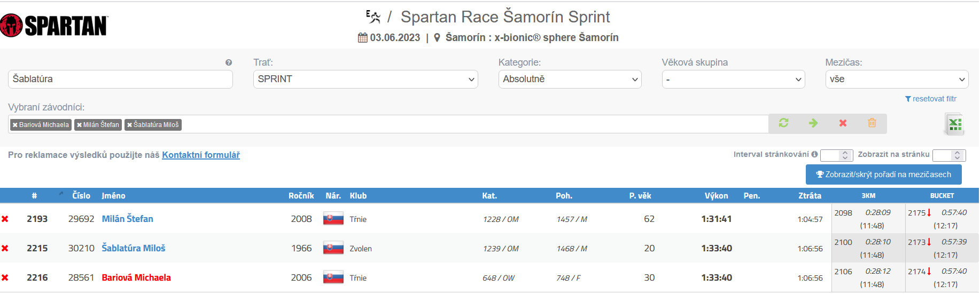Screen dimensions: 980x294
Task: Open the Kontaktní formulář link
Action: (x=201, y=155)
